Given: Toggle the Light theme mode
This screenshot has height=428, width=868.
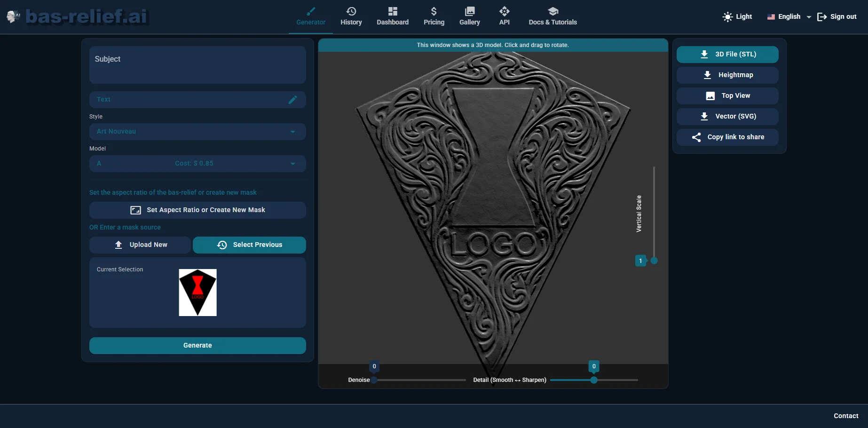Looking at the screenshot, I should point(737,17).
